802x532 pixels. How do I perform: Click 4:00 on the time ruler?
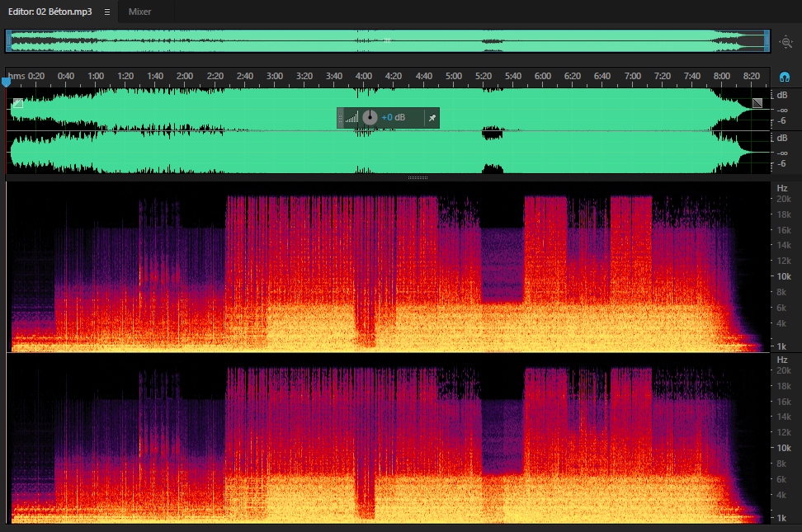click(x=364, y=76)
